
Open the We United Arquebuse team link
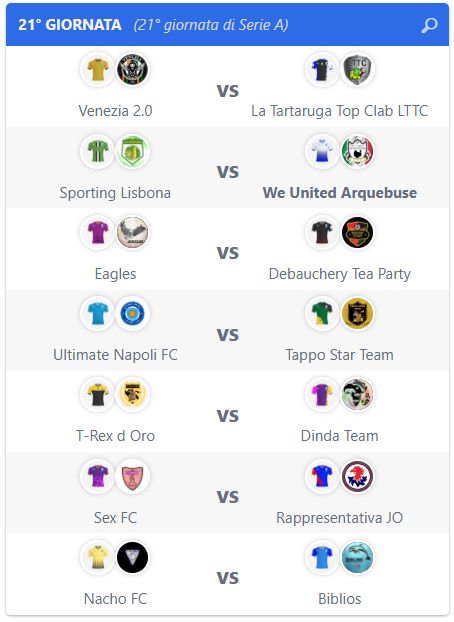(340, 193)
